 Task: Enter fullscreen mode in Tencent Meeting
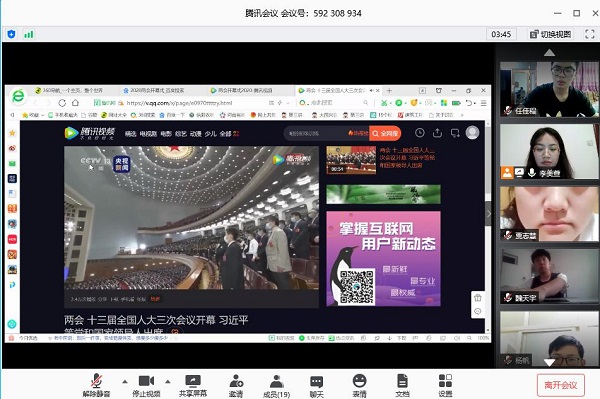[x=590, y=34]
